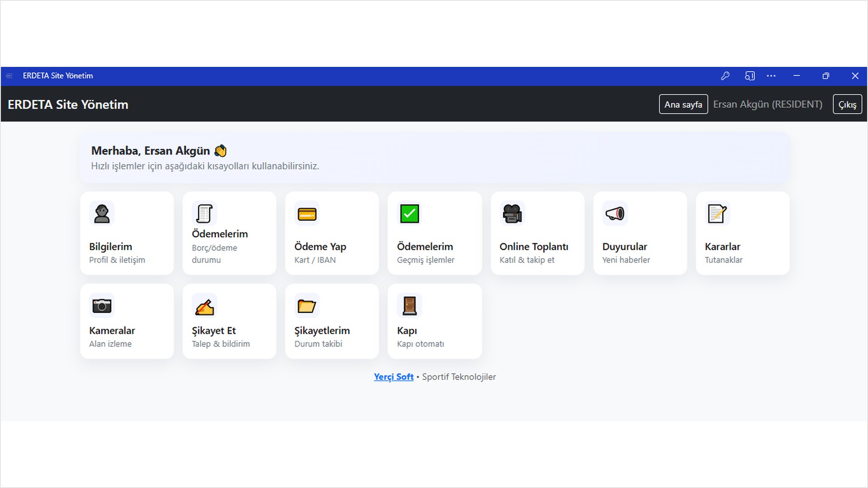Open the Online Toplantı movie camera icon
The image size is (868, 488).
[x=512, y=214]
